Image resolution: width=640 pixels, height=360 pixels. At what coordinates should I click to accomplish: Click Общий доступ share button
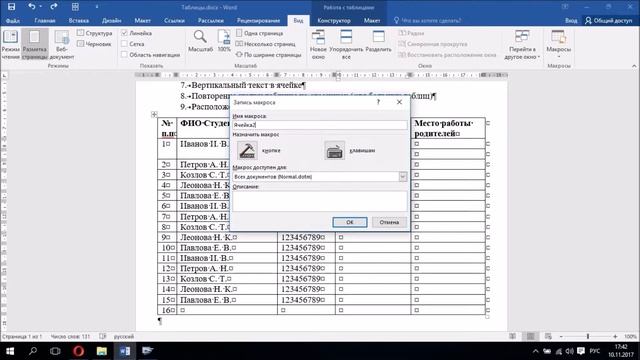[x=609, y=20]
